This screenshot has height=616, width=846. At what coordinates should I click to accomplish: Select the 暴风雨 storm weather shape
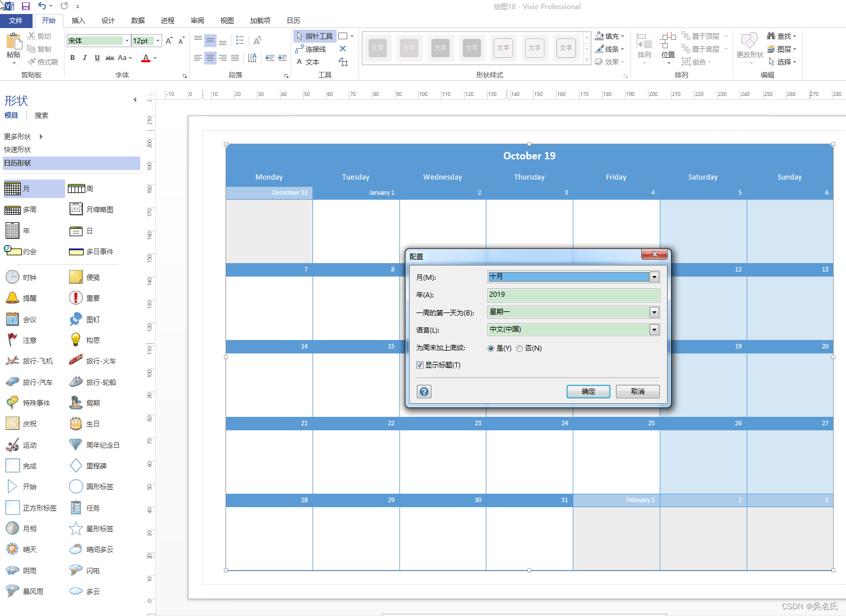point(24,591)
